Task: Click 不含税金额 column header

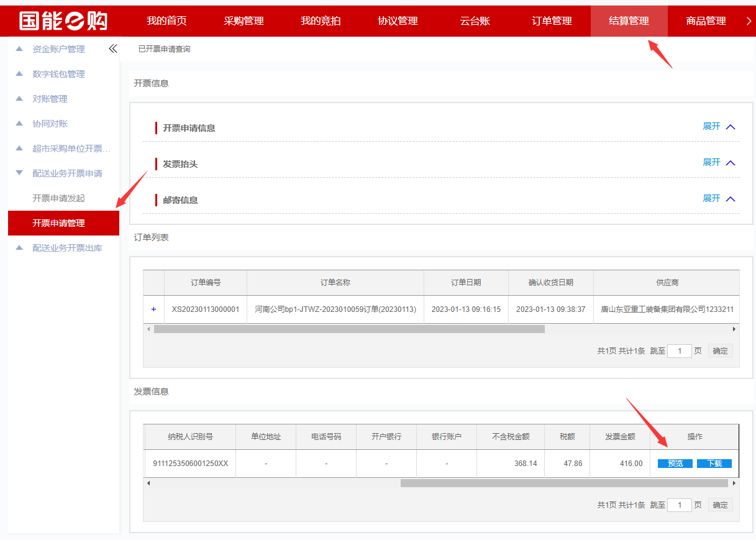Action: pyautogui.click(x=511, y=437)
